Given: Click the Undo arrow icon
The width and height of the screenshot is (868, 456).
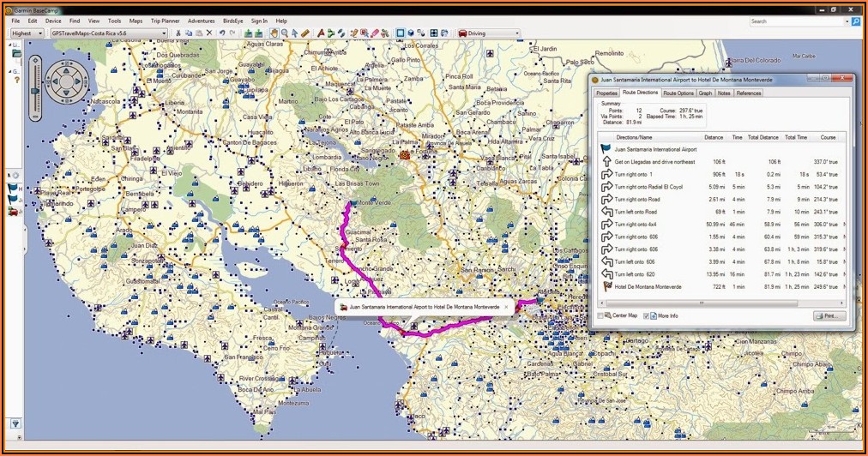Looking at the screenshot, I should [x=222, y=33].
